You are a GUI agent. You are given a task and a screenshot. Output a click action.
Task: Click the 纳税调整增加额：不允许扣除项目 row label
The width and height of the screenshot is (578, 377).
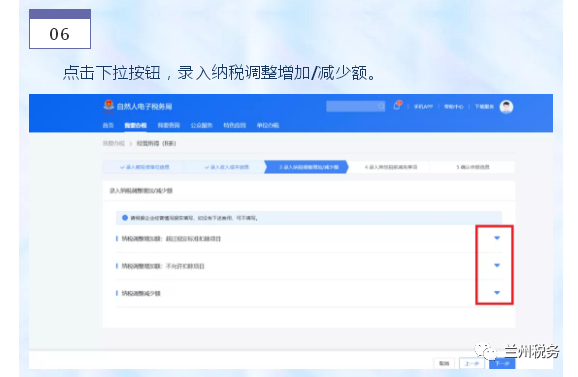click(x=163, y=266)
